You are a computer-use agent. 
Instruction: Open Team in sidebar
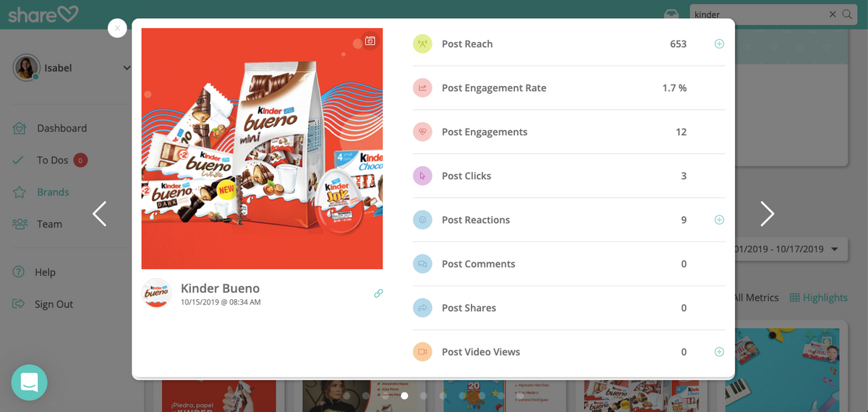49,224
